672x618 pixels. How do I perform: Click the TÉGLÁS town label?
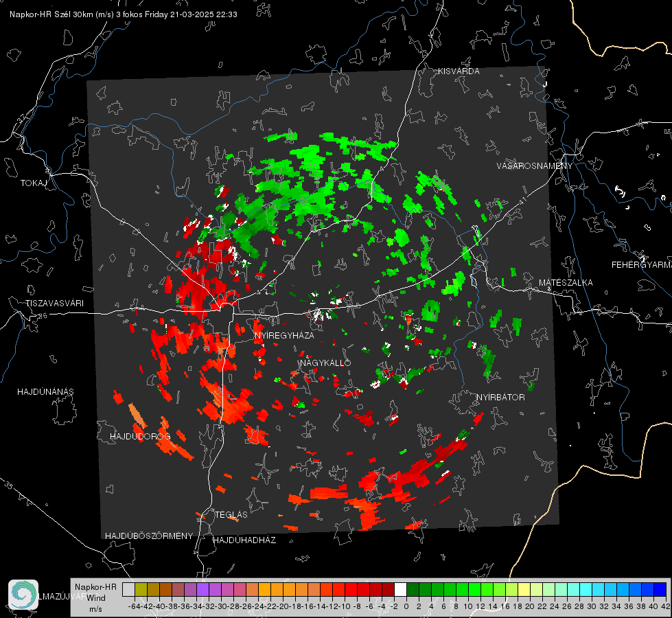point(231,515)
